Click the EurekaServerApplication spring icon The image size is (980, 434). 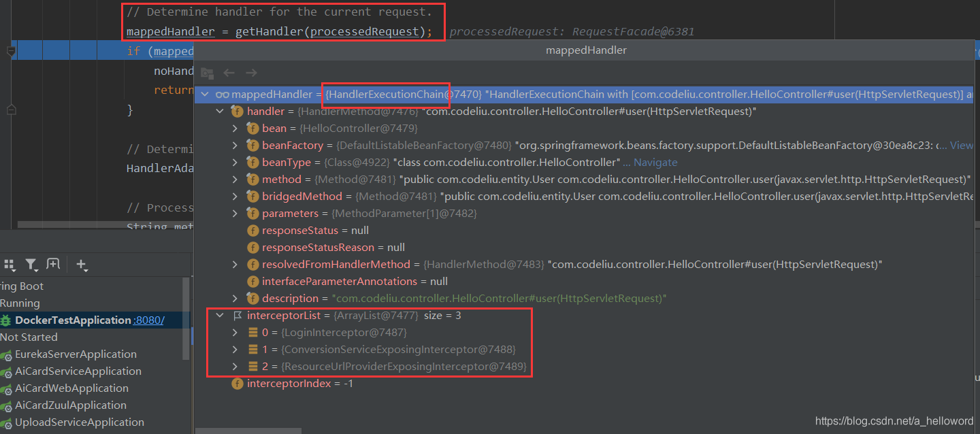click(6, 354)
